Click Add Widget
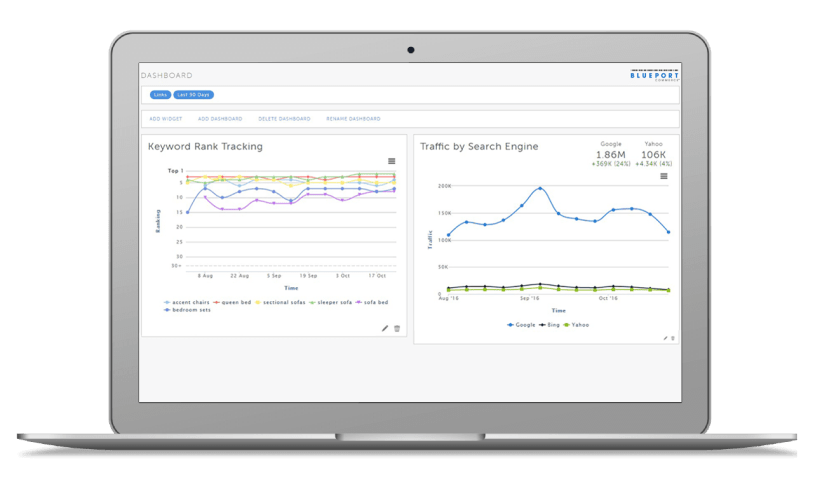 tap(166, 119)
